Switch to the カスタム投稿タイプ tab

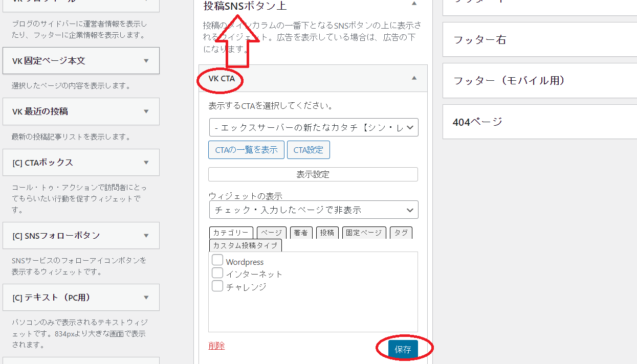point(245,245)
